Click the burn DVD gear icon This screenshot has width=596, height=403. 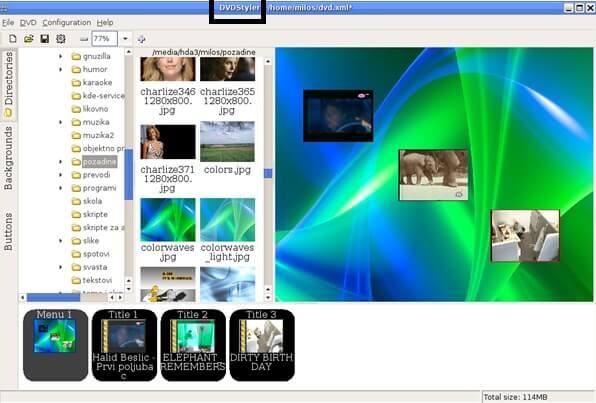click(x=61, y=39)
